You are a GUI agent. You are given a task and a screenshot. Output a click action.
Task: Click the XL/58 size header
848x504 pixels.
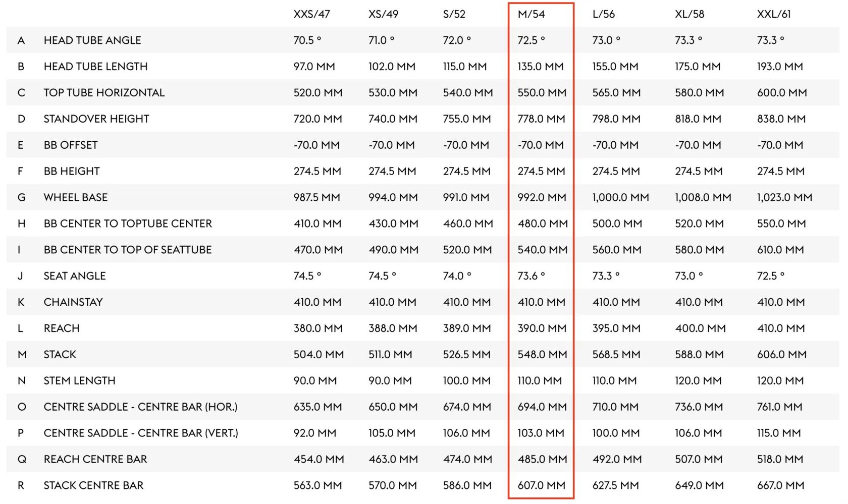tap(689, 14)
